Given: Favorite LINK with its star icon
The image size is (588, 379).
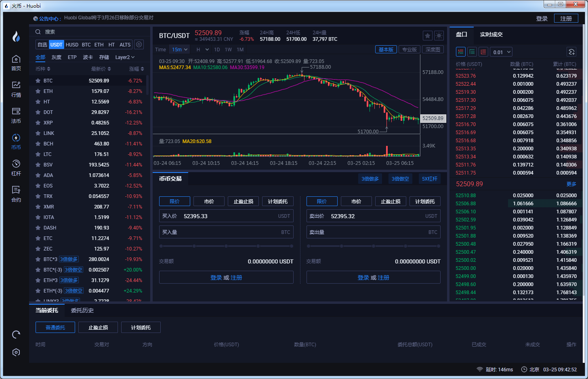Looking at the screenshot, I should pyautogui.click(x=38, y=133).
